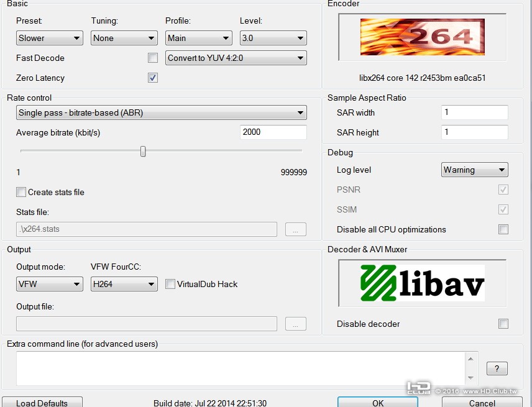Toggle the PSNR checkbox
This screenshot has width=532, height=407.
(x=503, y=190)
